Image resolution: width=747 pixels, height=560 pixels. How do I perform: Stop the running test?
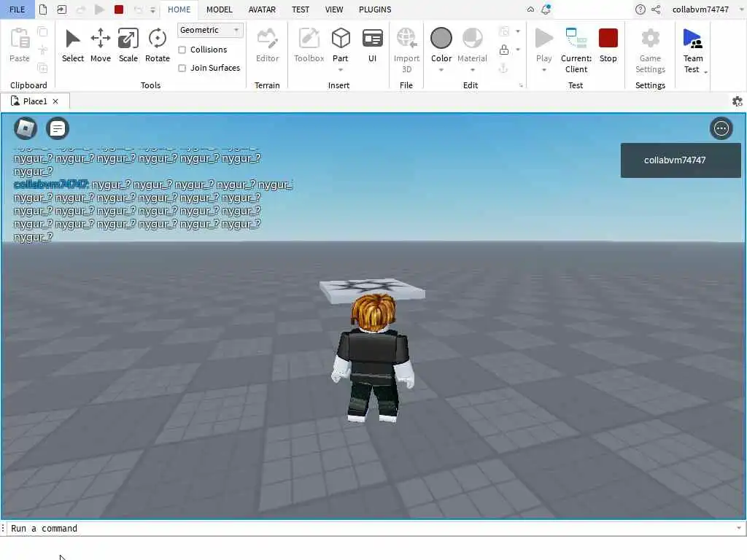[x=608, y=45]
